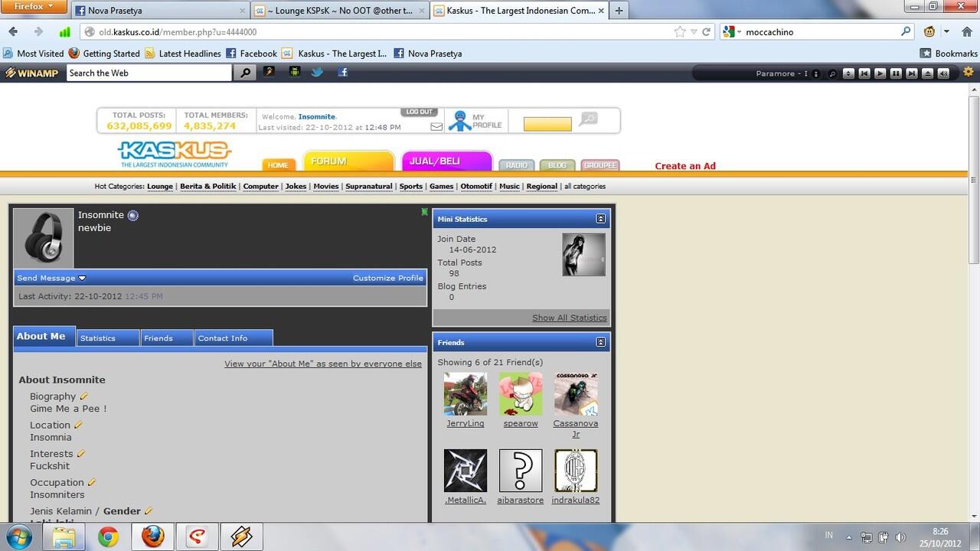The height and width of the screenshot is (551, 980).
Task: Click the Kaskus header search field
Action: [547, 124]
